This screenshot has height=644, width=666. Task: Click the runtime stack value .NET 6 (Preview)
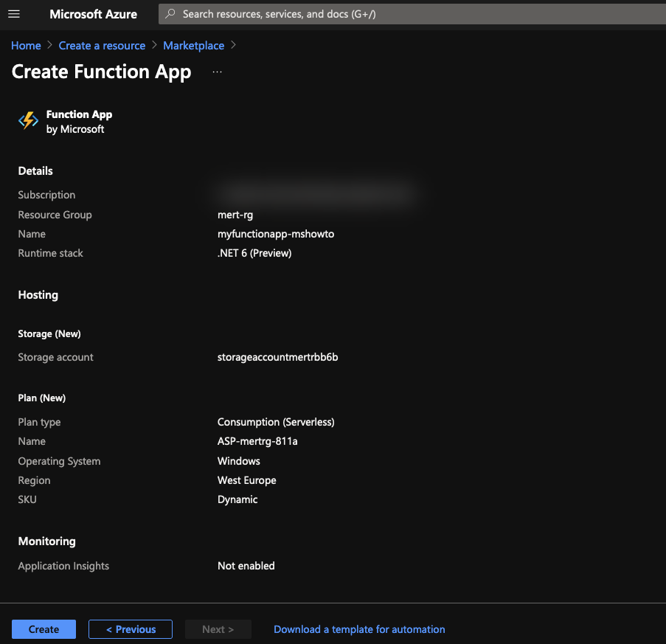(x=254, y=253)
